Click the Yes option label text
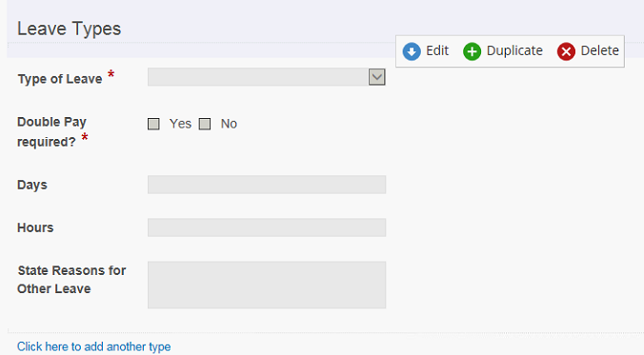644x355 pixels. point(180,124)
